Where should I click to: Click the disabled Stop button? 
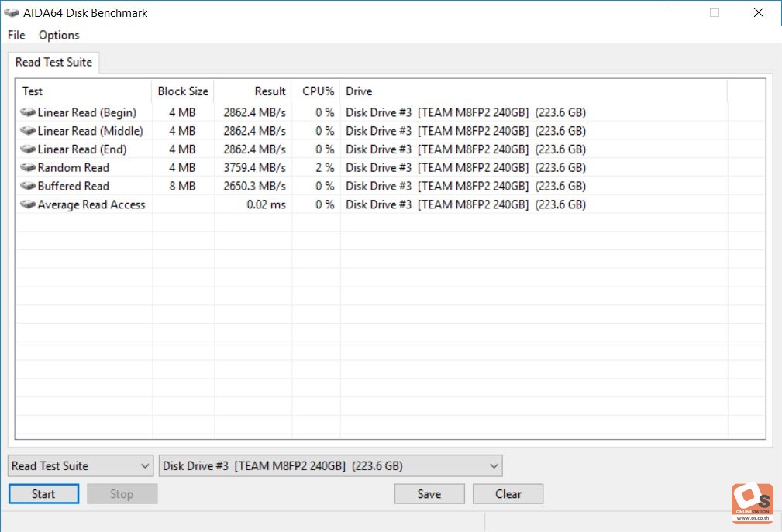122,493
